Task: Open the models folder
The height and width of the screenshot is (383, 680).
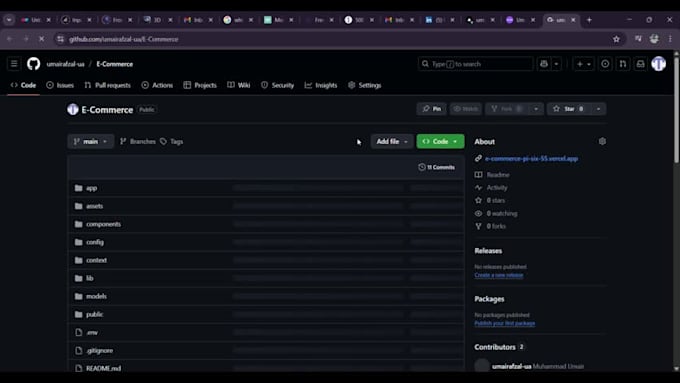Action: (x=96, y=296)
